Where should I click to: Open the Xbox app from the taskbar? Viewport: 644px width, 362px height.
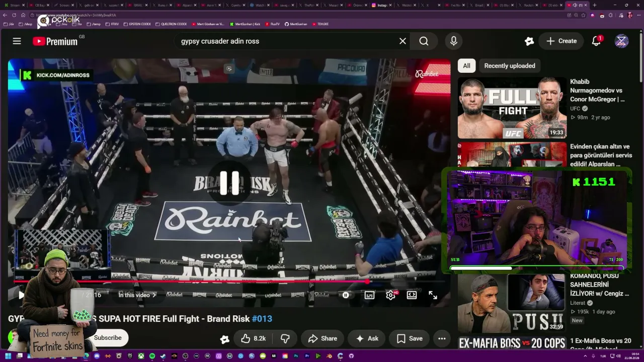tap(141, 356)
